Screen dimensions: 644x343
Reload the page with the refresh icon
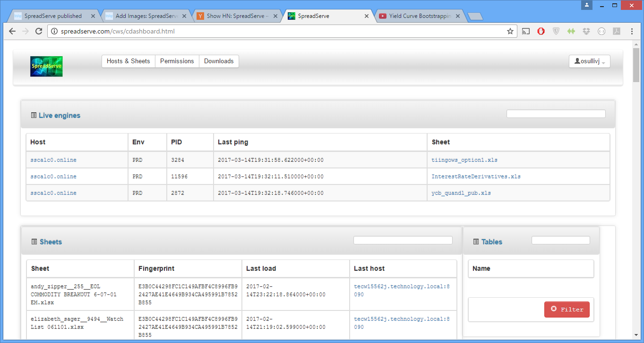(x=39, y=31)
